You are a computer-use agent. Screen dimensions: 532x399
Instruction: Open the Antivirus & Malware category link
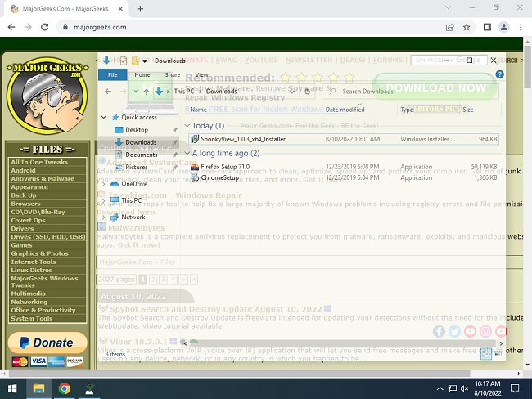[x=43, y=179]
